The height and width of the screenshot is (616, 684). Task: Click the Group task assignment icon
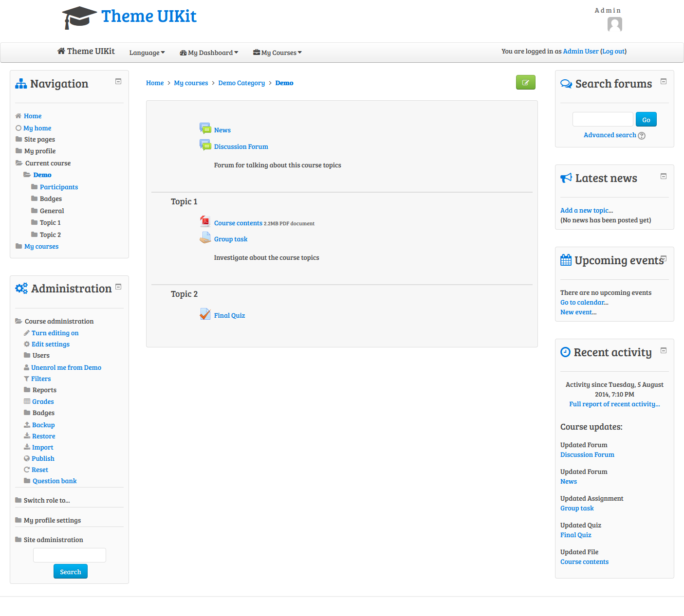[x=205, y=238]
